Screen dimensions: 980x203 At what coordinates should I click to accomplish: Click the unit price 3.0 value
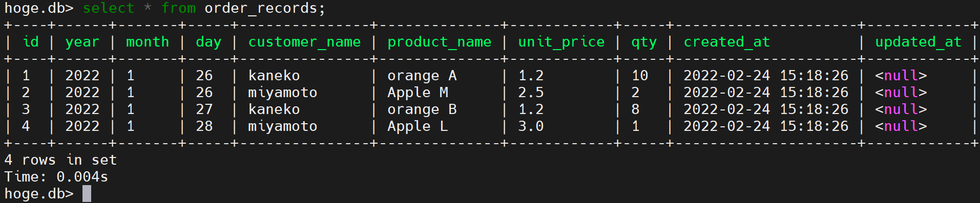tap(531, 126)
